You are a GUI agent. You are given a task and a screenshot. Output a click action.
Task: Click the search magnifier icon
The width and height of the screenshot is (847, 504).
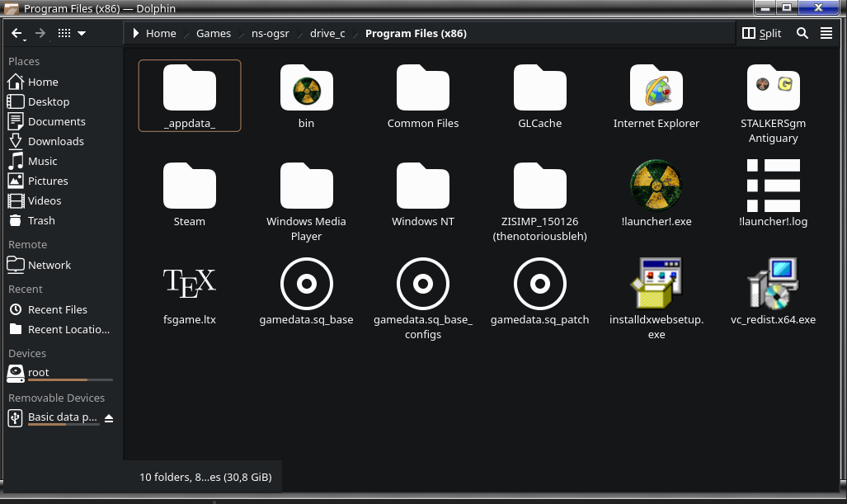[802, 33]
